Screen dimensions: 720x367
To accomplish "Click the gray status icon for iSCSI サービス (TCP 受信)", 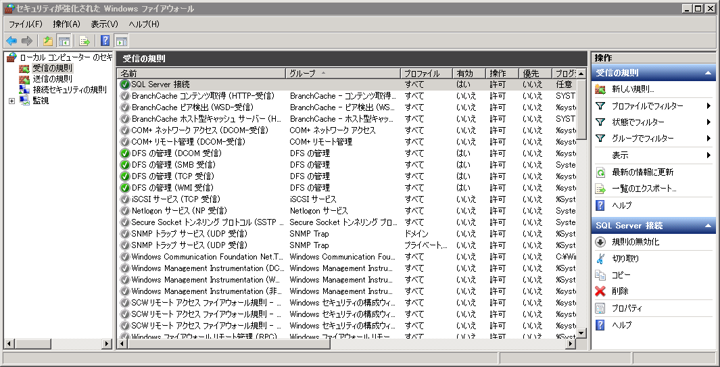I will pyautogui.click(x=124, y=199).
